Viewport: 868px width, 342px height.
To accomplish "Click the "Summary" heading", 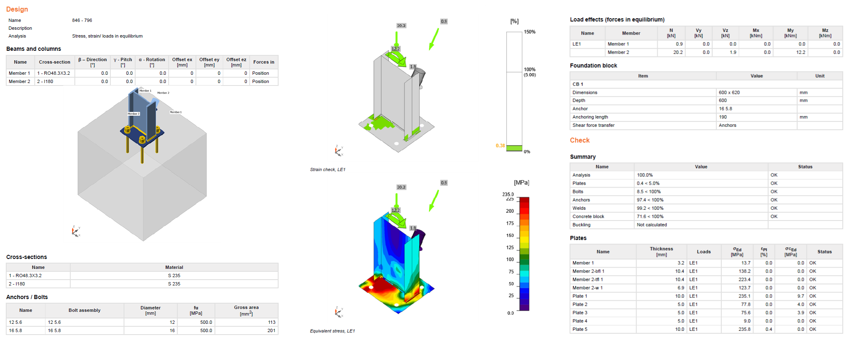I will [x=583, y=157].
